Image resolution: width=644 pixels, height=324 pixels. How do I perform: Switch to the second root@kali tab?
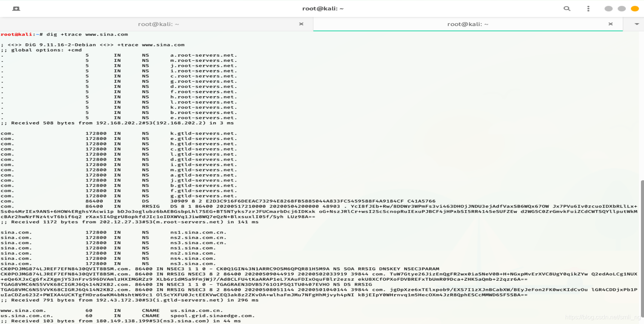coord(468,24)
